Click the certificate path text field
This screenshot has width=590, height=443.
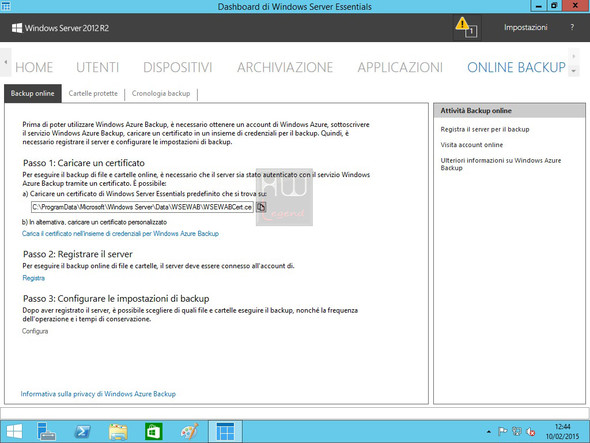[x=142, y=207]
